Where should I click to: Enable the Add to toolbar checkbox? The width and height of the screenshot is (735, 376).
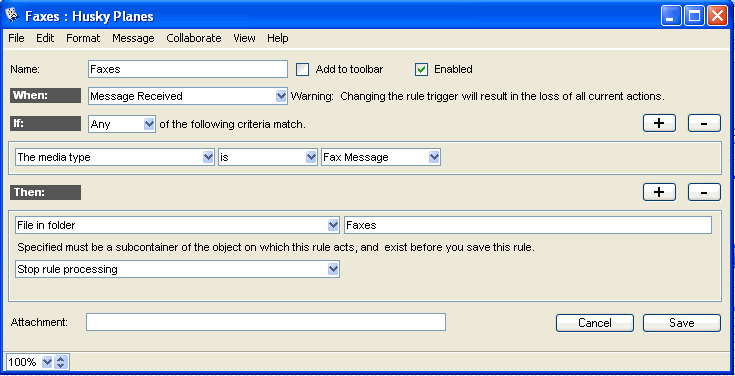pyautogui.click(x=303, y=69)
